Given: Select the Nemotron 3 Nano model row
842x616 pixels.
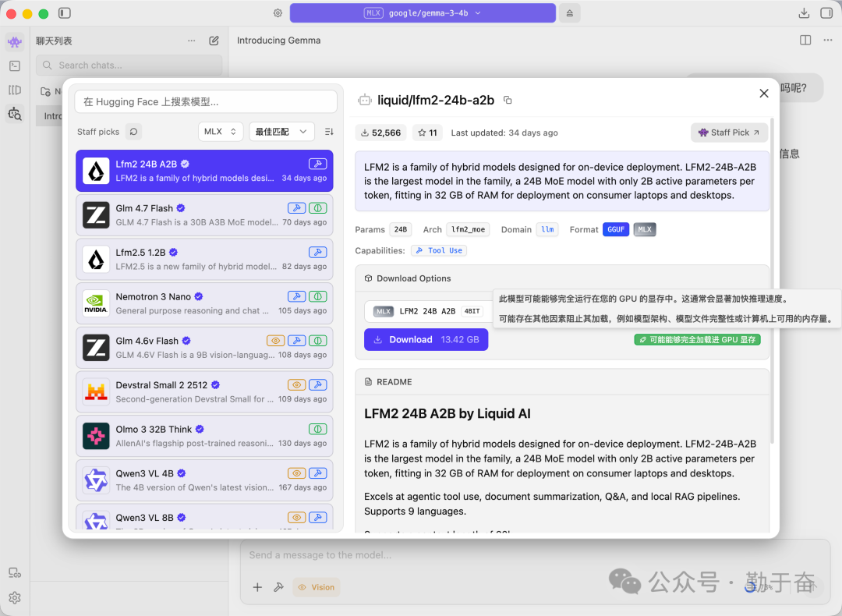Looking at the screenshot, I should [204, 303].
